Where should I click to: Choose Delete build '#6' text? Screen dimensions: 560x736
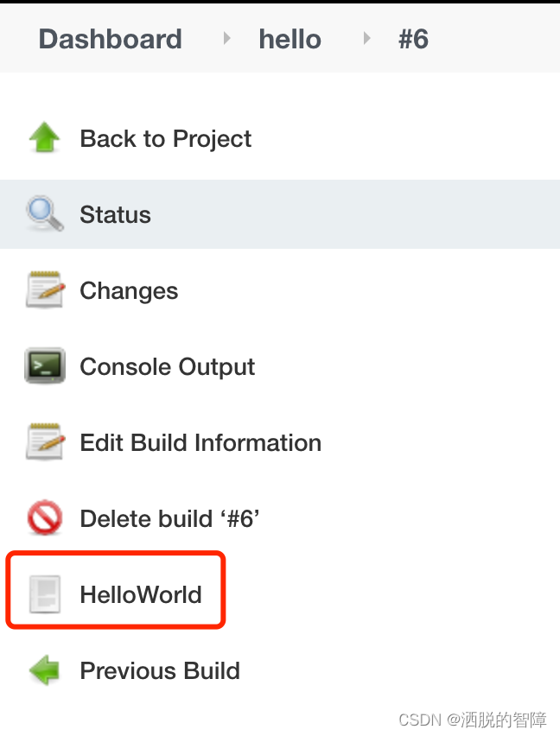point(170,518)
